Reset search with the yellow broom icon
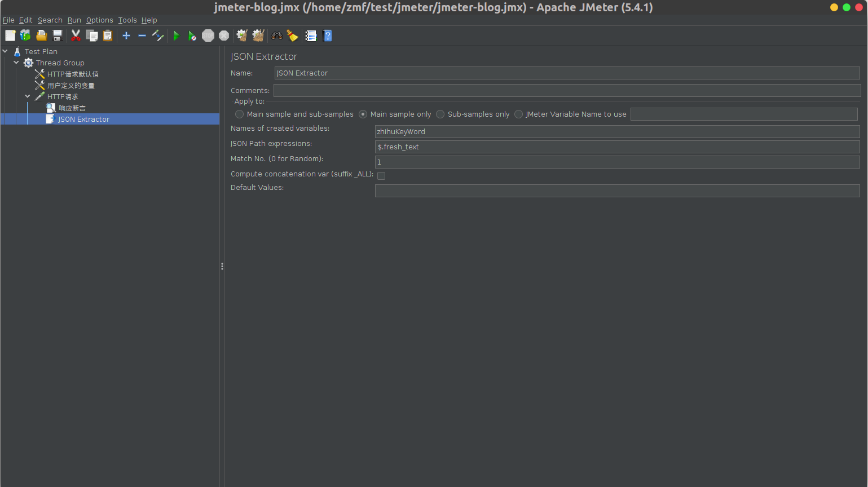The width and height of the screenshot is (868, 487). [x=292, y=36]
